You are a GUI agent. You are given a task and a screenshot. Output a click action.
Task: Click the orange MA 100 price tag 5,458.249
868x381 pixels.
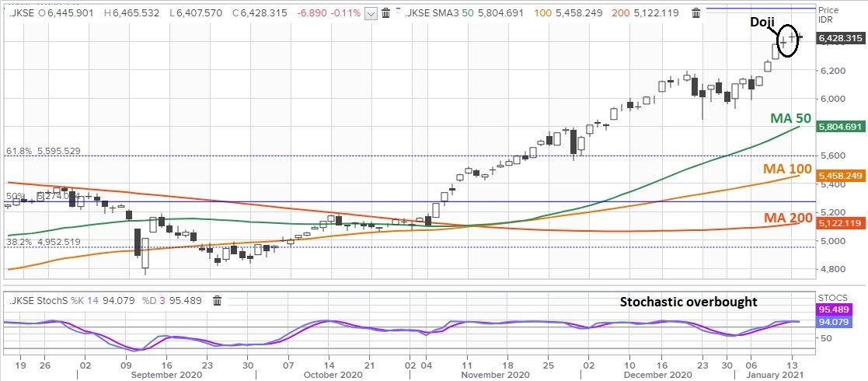pyautogui.click(x=841, y=177)
